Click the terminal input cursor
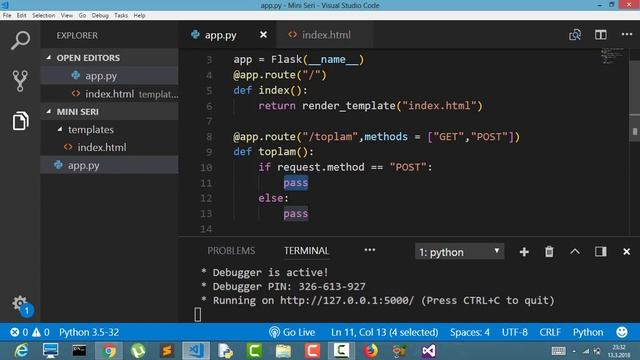Image resolution: width=640 pixels, height=360 pixels. click(198, 315)
